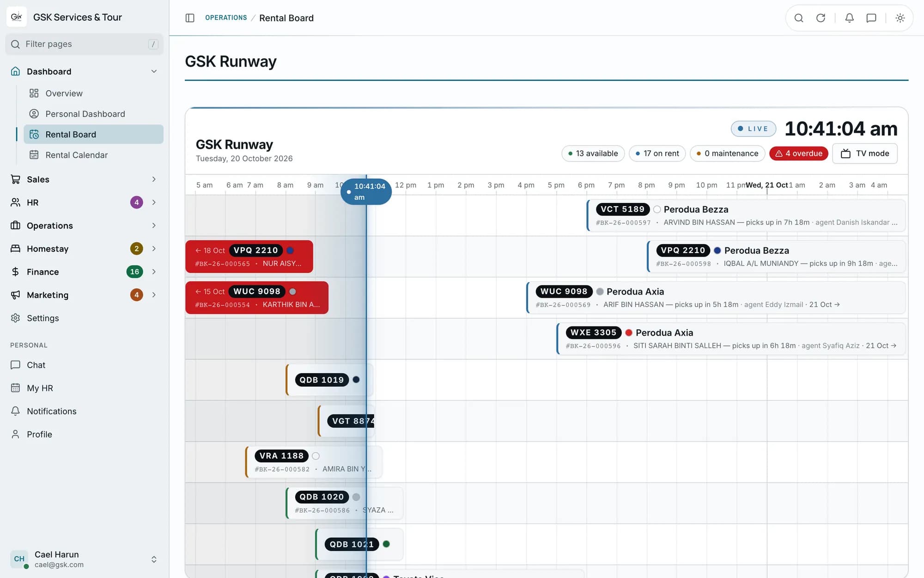Click the OPERATIONS breadcrumb link
Image resolution: width=924 pixels, height=578 pixels.
point(226,18)
